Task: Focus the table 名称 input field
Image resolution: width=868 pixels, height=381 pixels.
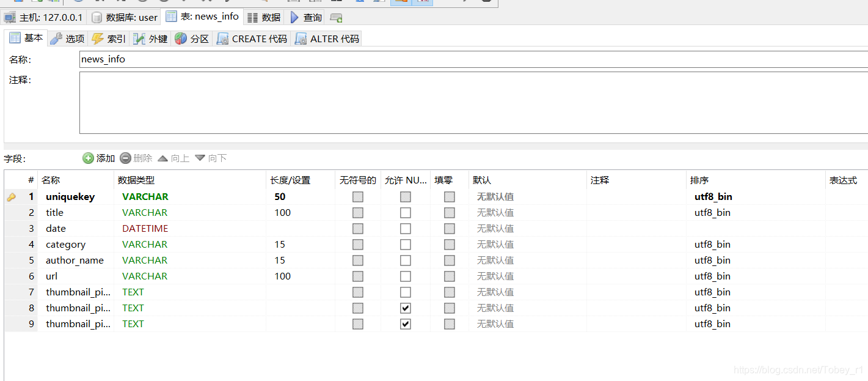Action: [473, 59]
